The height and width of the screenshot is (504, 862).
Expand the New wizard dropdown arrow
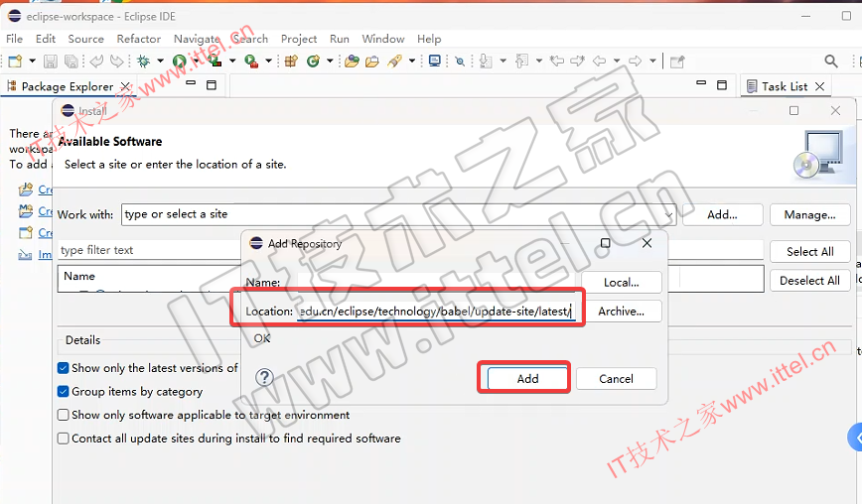[32, 61]
